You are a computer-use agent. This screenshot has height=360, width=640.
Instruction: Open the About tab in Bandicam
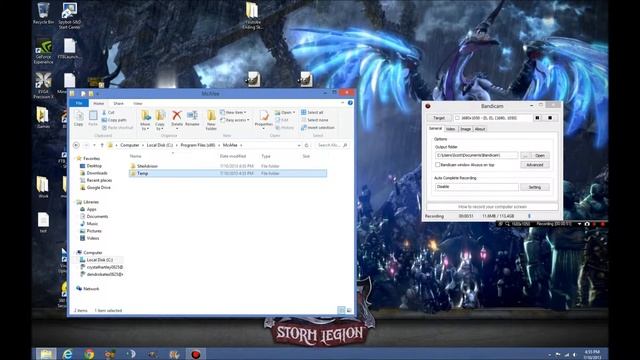(x=480, y=129)
